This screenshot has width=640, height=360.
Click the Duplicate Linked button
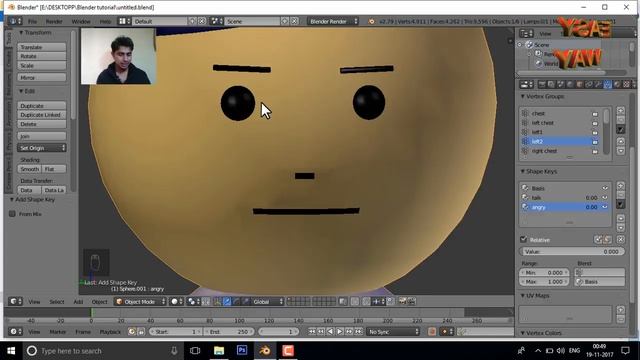point(42,115)
